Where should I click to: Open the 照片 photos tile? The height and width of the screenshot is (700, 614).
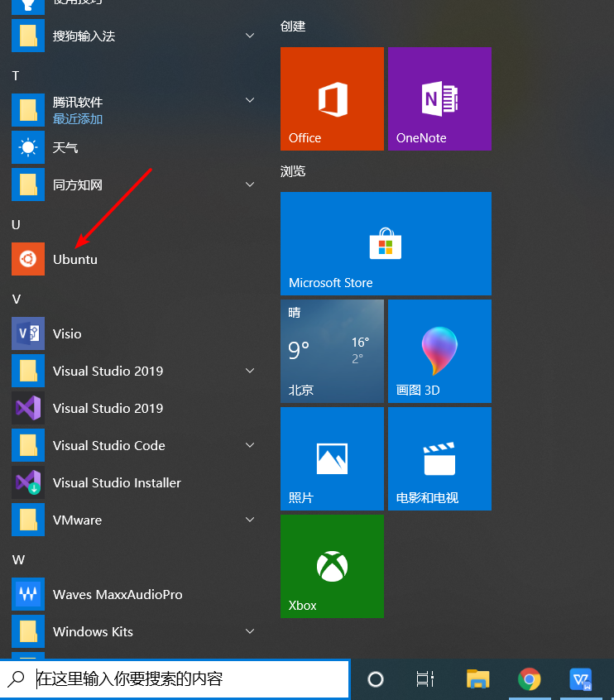(x=332, y=458)
